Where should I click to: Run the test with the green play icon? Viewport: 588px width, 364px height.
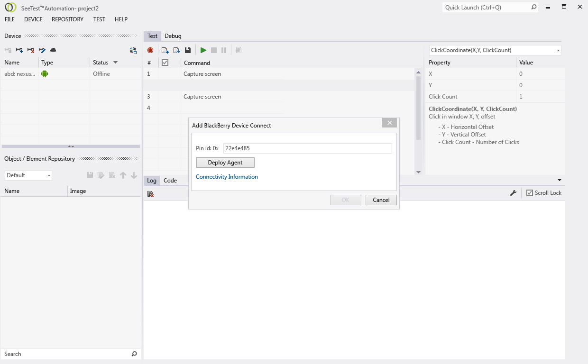203,50
